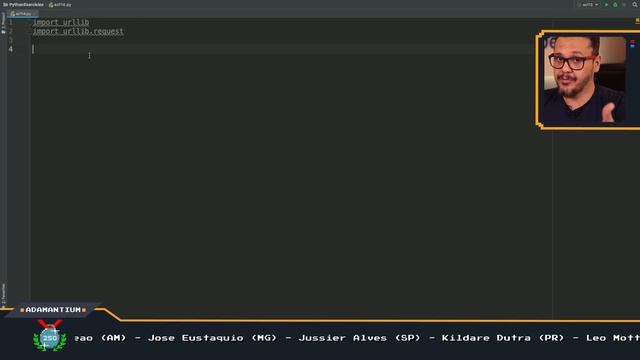The height and width of the screenshot is (360, 640).
Task: Click the 'import urllib' line of code
Action: click(x=61, y=22)
